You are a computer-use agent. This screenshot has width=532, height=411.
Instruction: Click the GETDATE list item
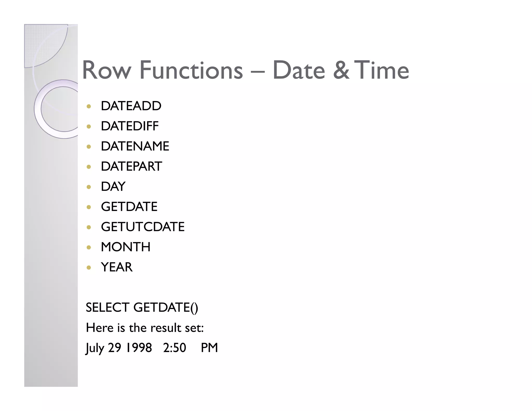click(129, 207)
